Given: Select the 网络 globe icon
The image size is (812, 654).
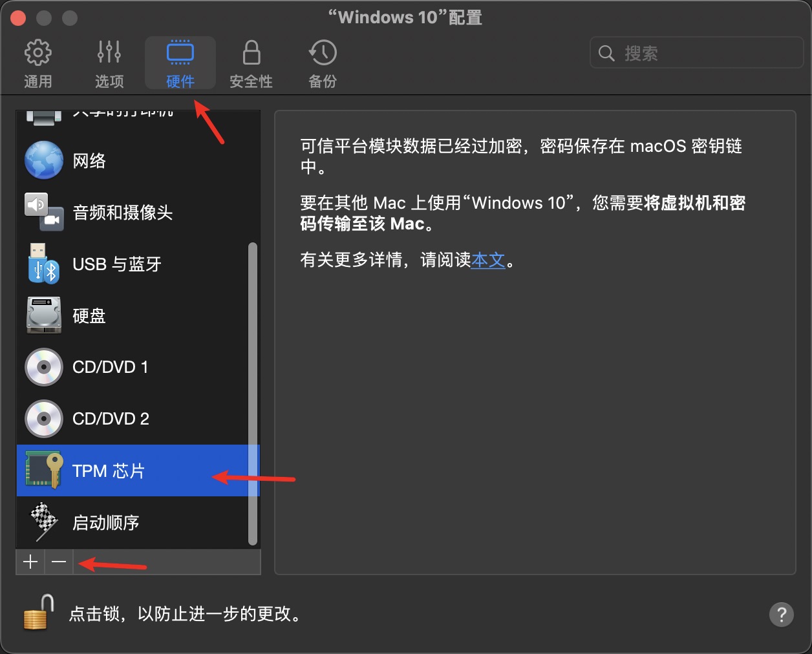Looking at the screenshot, I should [44, 160].
